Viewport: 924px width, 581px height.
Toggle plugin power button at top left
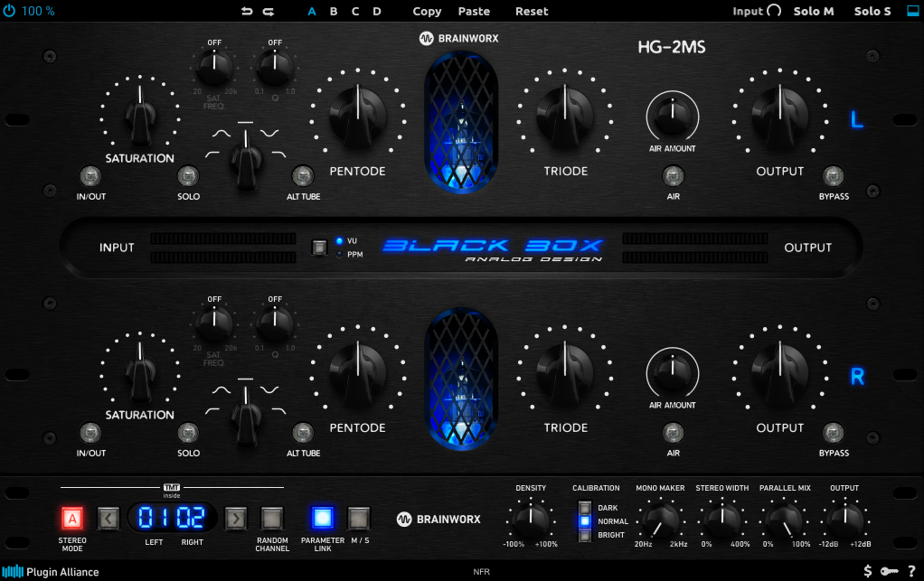click(x=9, y=12)
